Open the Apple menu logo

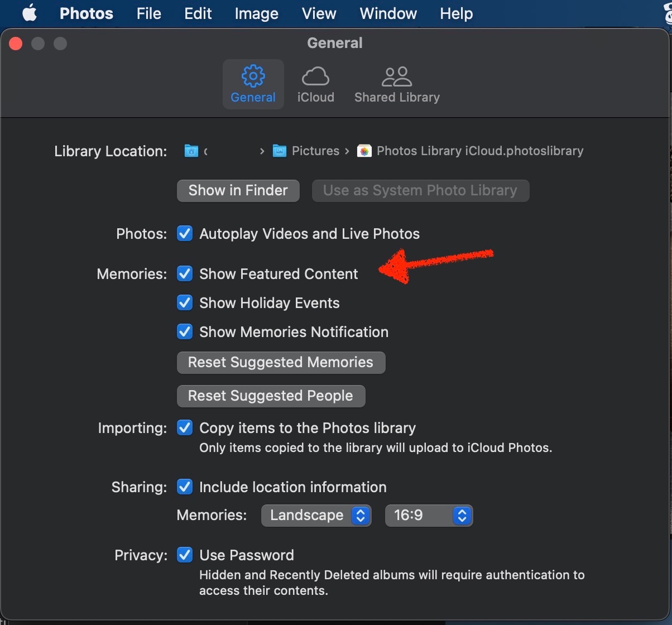coord(30,13)
